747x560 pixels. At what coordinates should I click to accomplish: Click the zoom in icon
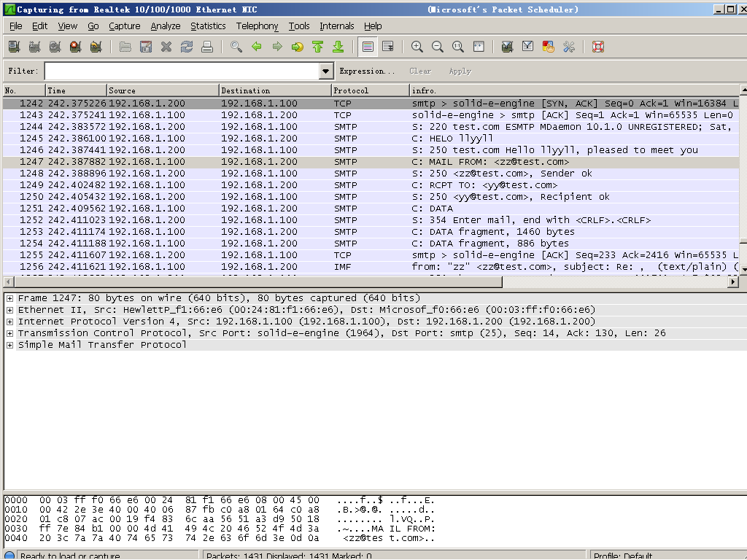click(x=417, y=47)
